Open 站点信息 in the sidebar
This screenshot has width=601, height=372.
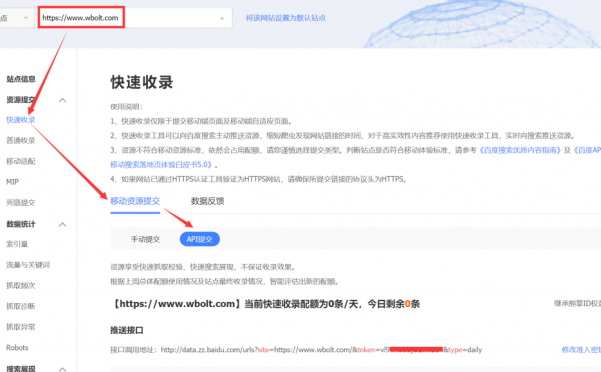pyautogui.click(x=21, y=79)
